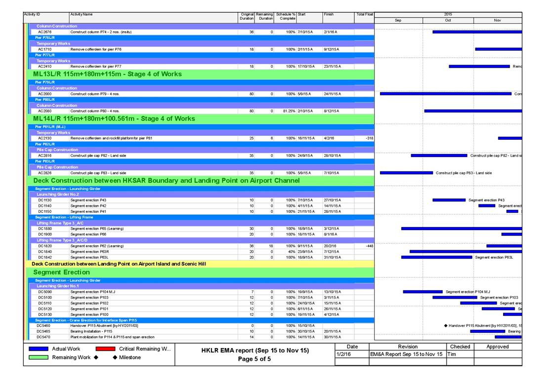Click the Total Float column header
This screenshot has height=392, width=555.
[364, 18]
